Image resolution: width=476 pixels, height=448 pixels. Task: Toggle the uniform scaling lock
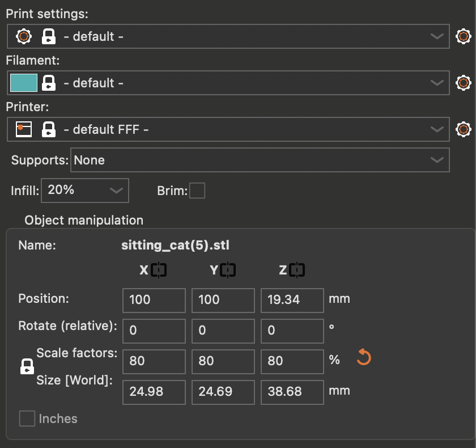click(27, 367)
